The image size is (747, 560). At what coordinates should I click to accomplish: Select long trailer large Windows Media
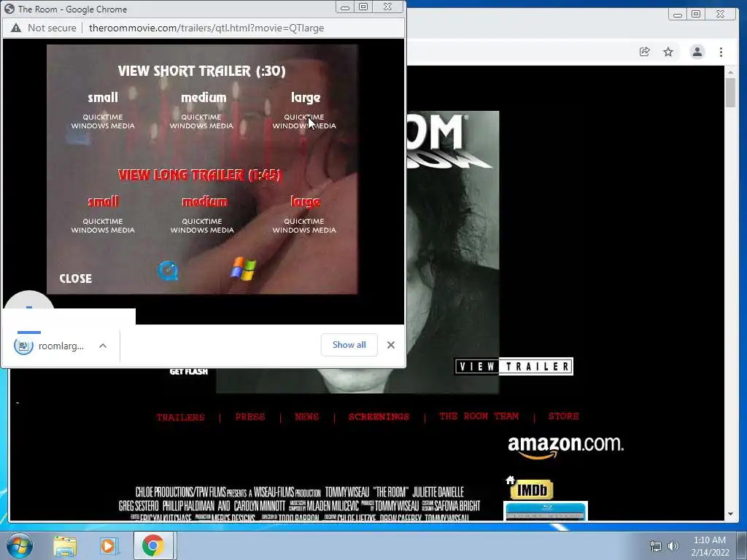coord(304,230)
